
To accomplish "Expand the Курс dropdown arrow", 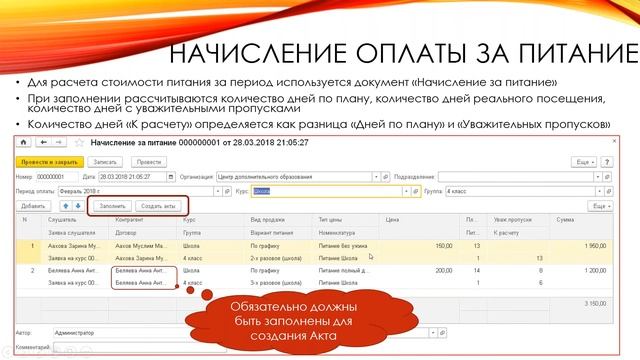I will 406,191.
